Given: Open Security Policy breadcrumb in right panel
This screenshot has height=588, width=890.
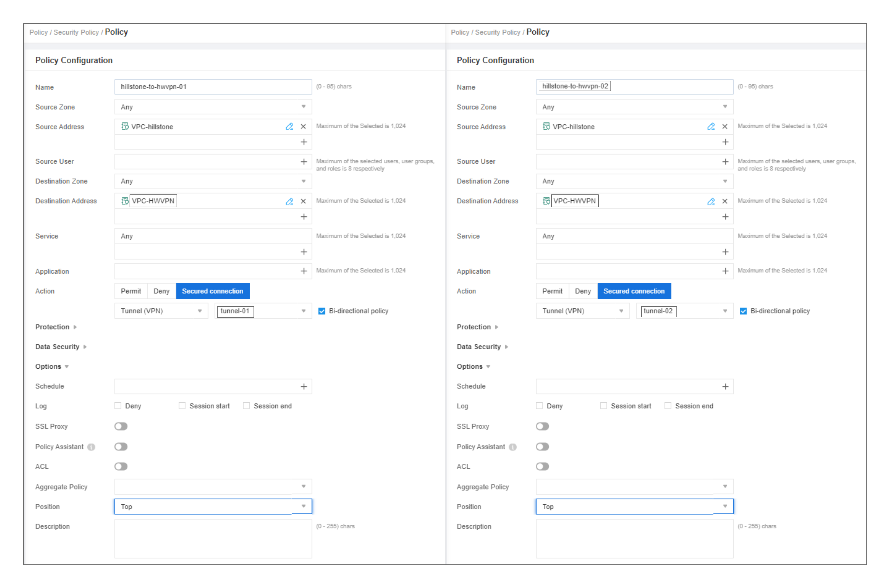Looking at the screenshot, I should (498, 33).
